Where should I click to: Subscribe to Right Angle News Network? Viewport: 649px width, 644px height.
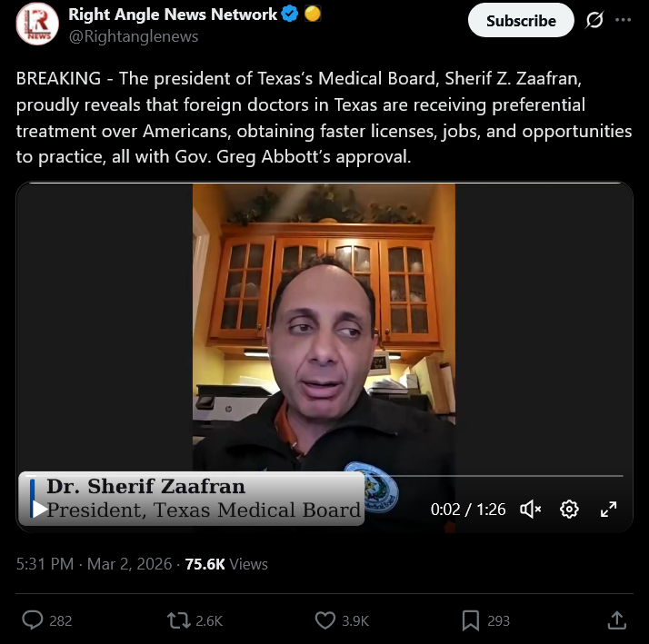point(521,20)
